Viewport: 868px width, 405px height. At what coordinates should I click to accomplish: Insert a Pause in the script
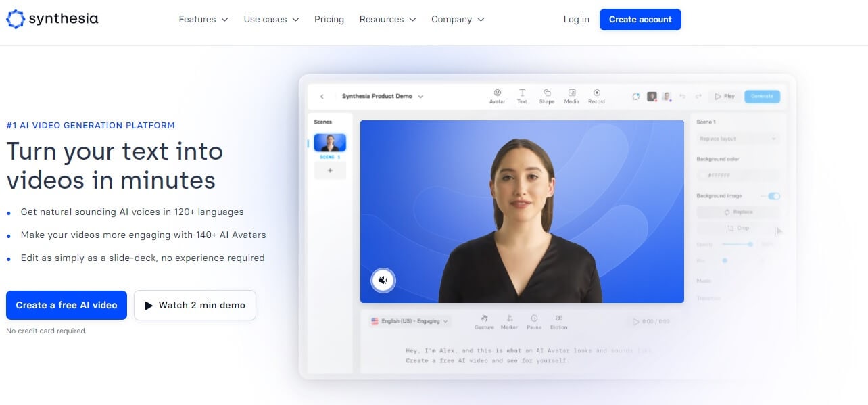coord(534,322)
